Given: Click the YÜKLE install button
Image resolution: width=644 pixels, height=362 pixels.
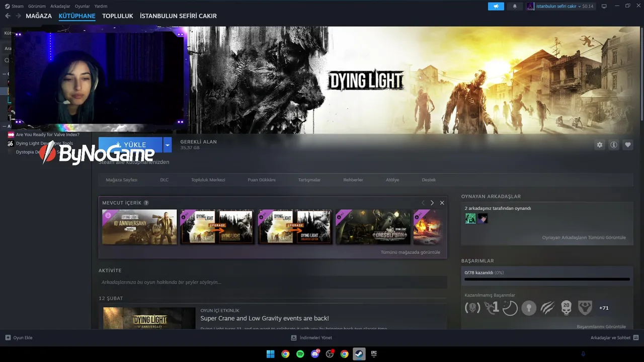Looking at the screenshot, I should 130,145.
